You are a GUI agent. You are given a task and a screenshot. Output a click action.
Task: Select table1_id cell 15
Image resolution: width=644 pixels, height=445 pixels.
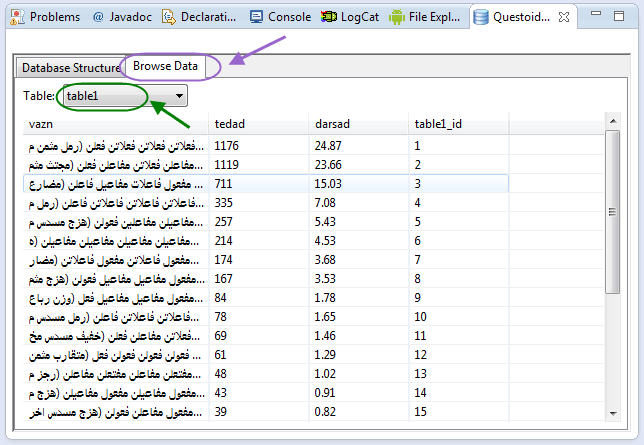(x=459, y=412)
